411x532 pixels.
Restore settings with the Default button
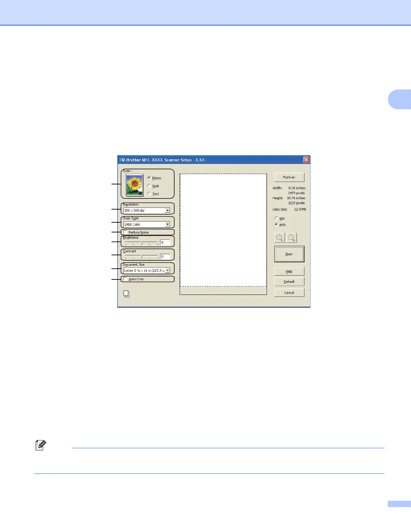[x=289, y=282]
